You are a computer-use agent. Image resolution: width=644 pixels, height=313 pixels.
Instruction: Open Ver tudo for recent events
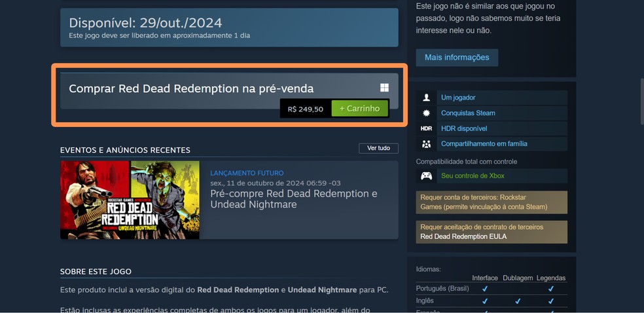(378, 148)
